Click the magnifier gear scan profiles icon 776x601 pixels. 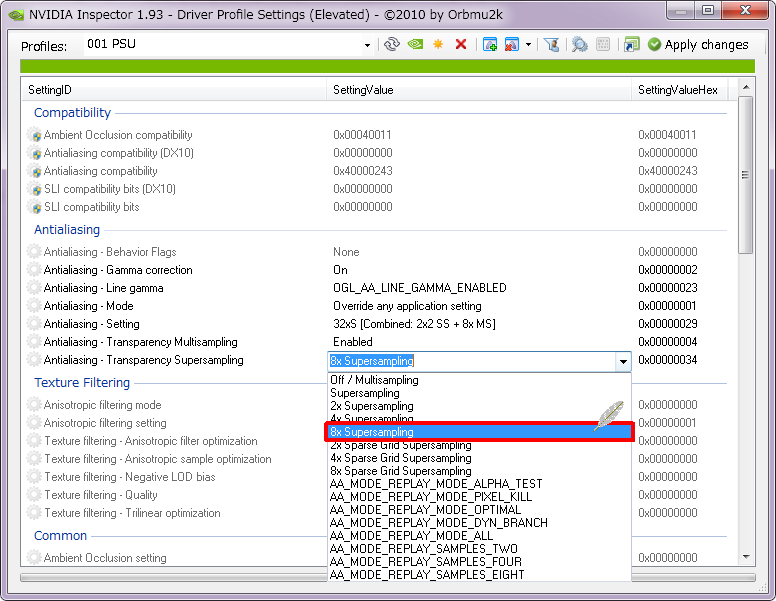point(580,45)
